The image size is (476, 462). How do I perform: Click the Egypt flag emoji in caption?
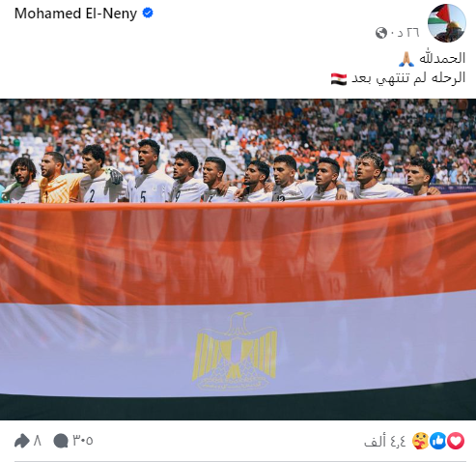point(339,79)
